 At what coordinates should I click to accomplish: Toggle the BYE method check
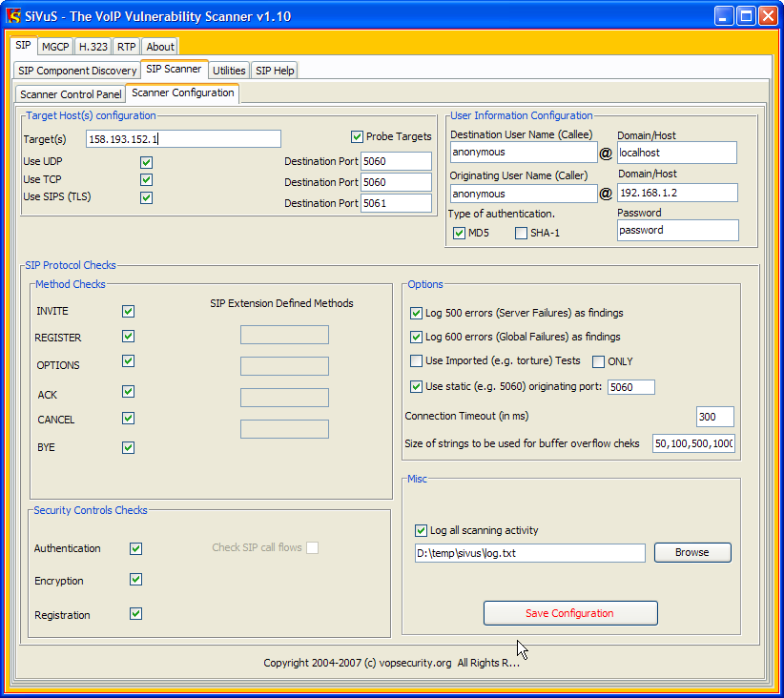tap(128, 447)
